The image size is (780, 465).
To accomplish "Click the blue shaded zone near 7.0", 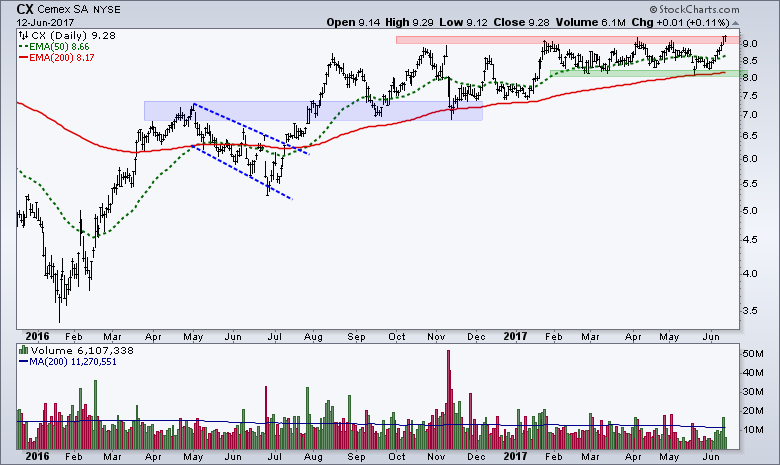I will click(x=313, y=111).
